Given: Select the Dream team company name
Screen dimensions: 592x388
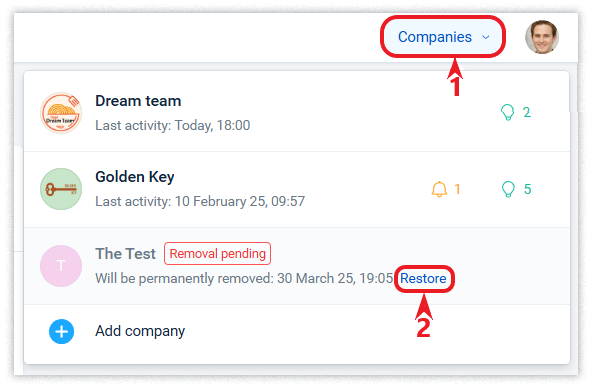Looking at the screenshot, I should click(x=138, y=101).
